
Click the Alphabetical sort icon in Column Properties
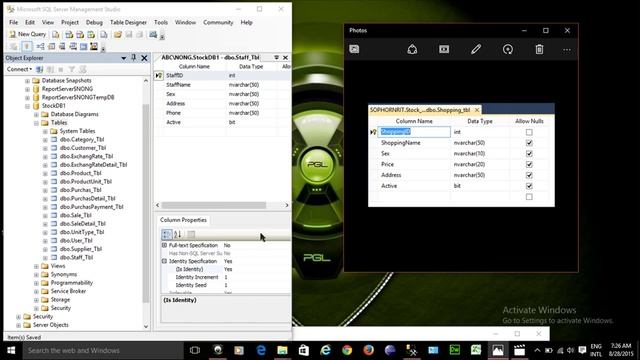point(178,234)
